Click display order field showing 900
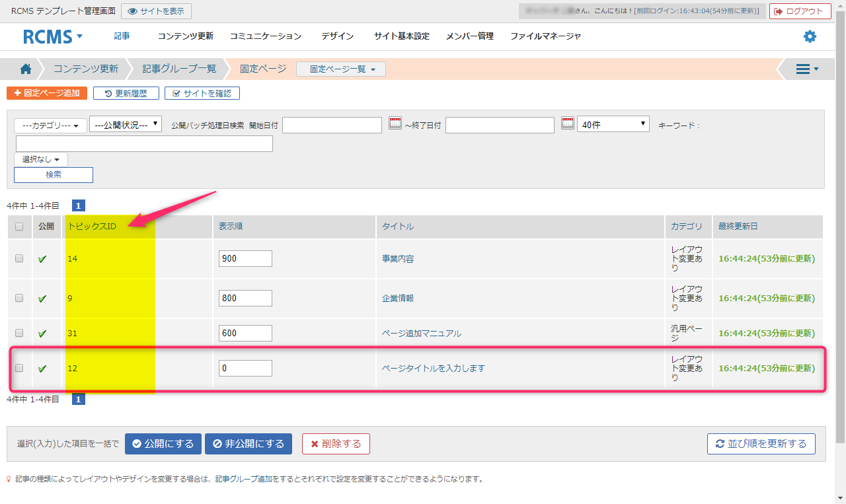 click(x=245, y=259)
